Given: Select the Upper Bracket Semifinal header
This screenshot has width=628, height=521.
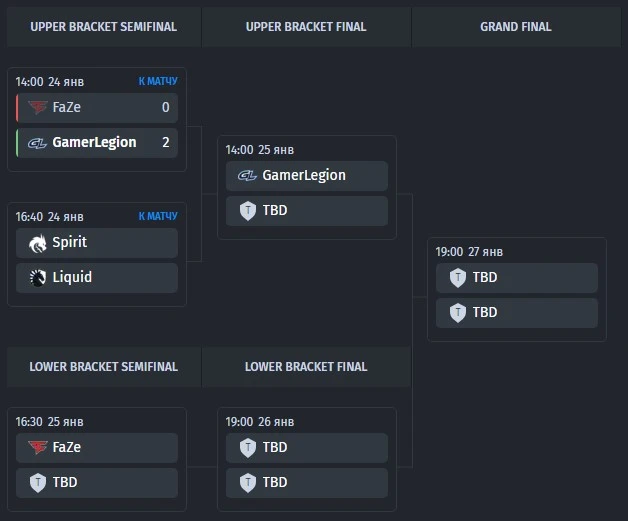Looking at the screenshot, I should (x=104, y=27).
